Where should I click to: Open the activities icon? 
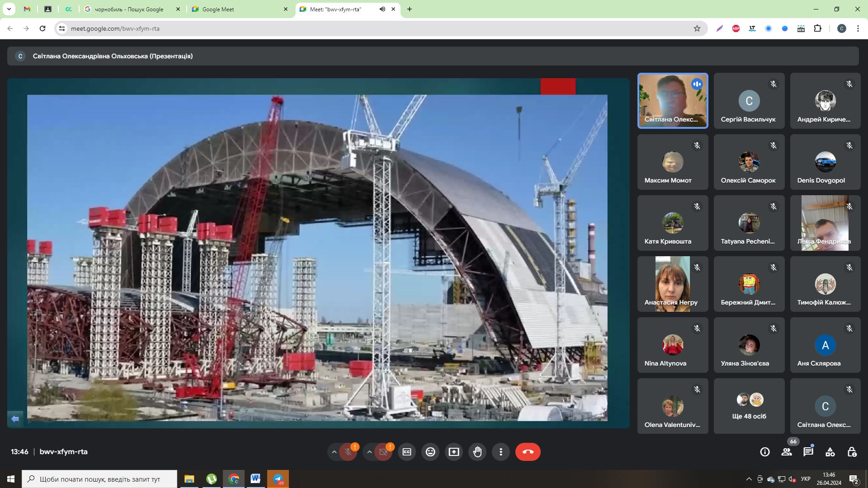(x=830, y=452)
